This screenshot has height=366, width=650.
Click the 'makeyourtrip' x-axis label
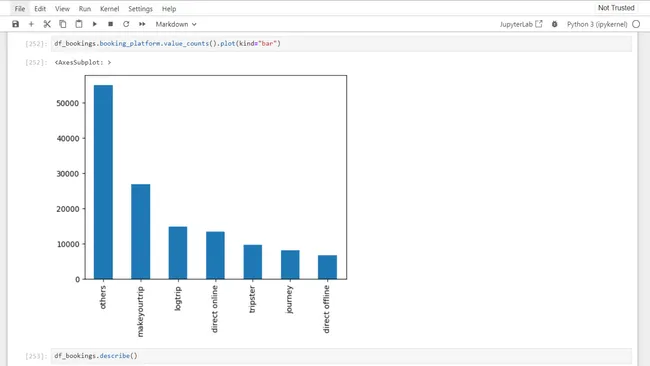pyautogui.click(x=140, y=311)
